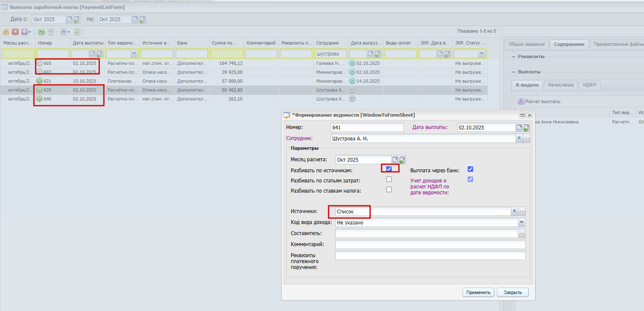The image size is (644, 311).
Task: Sort by 'Дата выплаты' column header
Action: (88, 43)
